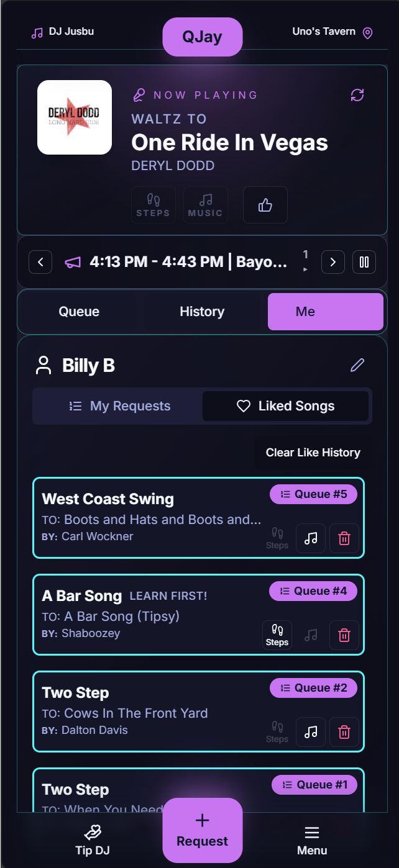Pause the event announcements
This screenshot has width=399, height=868.
tap(364, 261)
